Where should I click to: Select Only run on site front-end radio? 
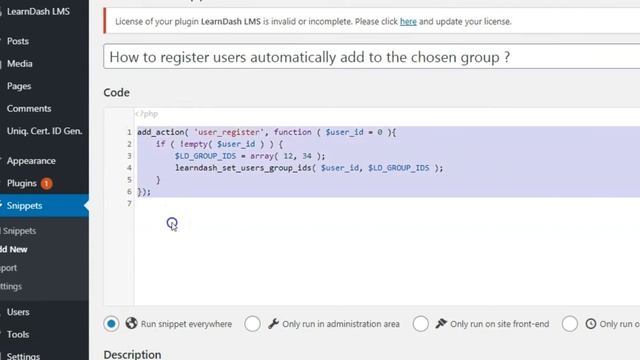pyautogui.click(x=420, y=324)
